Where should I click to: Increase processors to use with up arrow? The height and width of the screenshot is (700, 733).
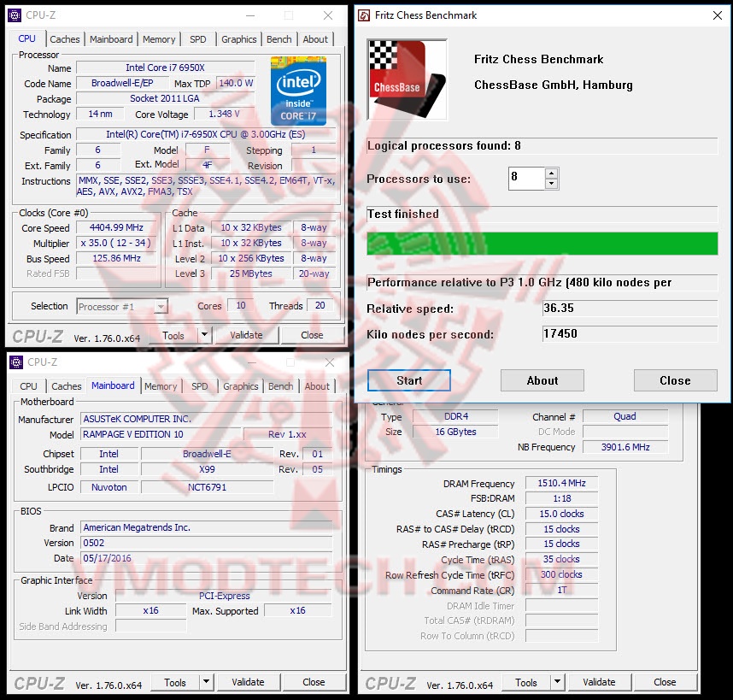click(x=552, y=173)
